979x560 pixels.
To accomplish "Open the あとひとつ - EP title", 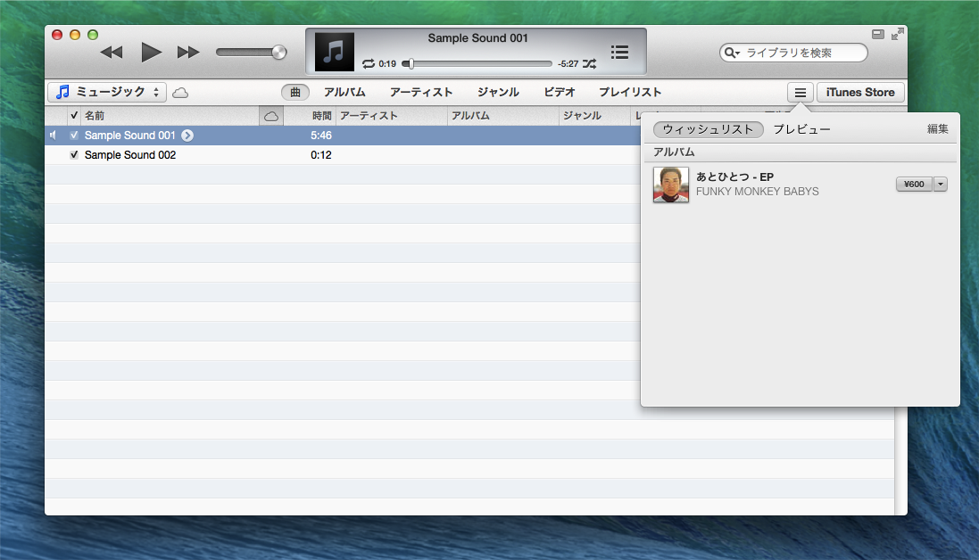I will (x=734, y=177).
